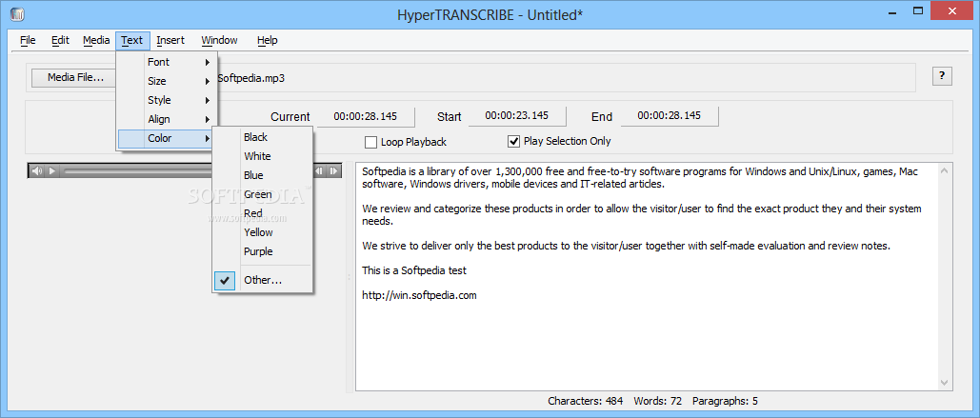Open the Insert menu
980x418 pixels.
click(170, 40)
